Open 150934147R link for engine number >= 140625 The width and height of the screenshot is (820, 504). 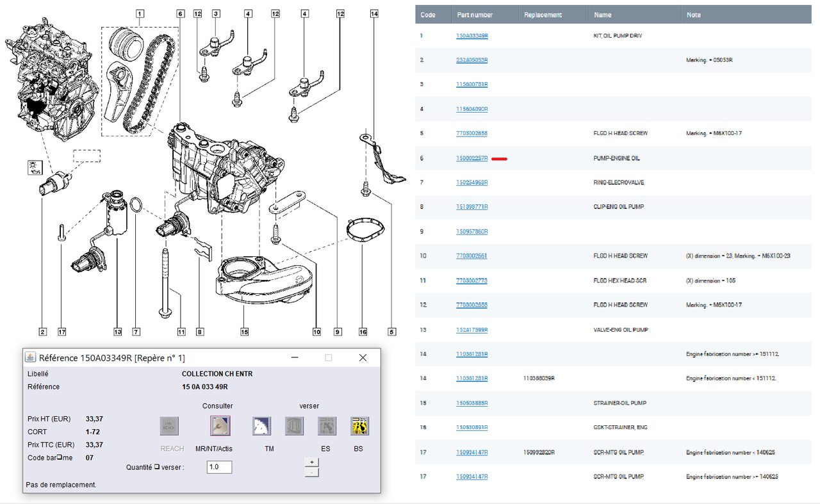tap(472, 476)
